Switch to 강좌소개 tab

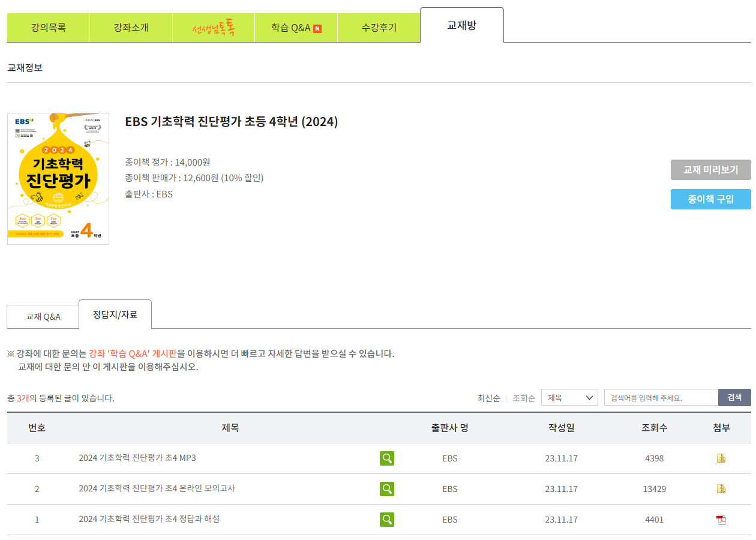(x=131, y=28)
